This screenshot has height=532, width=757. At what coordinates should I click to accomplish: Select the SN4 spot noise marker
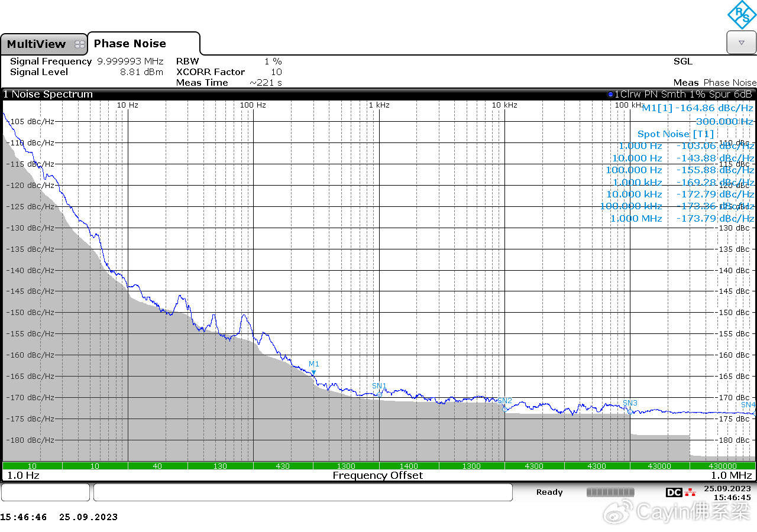point(748,406)
